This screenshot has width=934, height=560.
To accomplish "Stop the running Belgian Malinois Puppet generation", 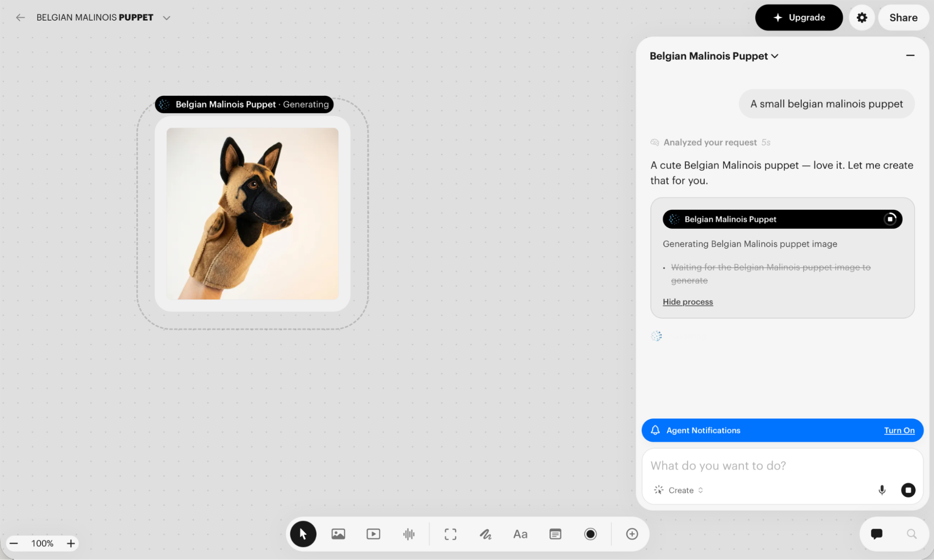I will tap(891, 219).
